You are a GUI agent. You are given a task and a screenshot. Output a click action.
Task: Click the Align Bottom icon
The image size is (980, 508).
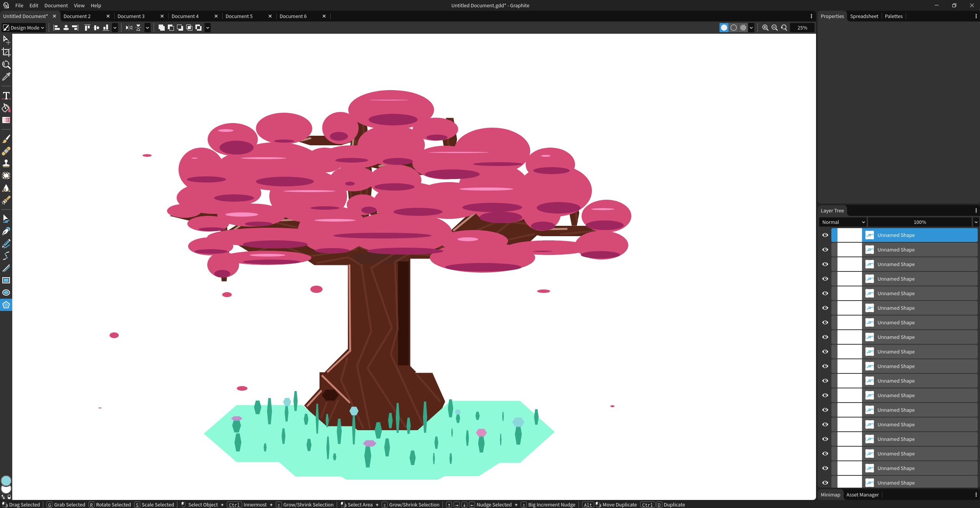pos(106,28)
